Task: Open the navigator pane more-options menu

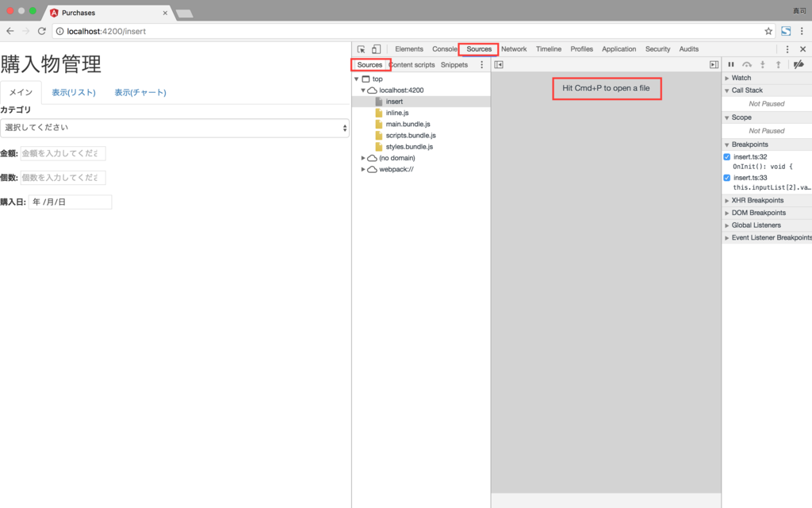Action: [x=481, y=65]
